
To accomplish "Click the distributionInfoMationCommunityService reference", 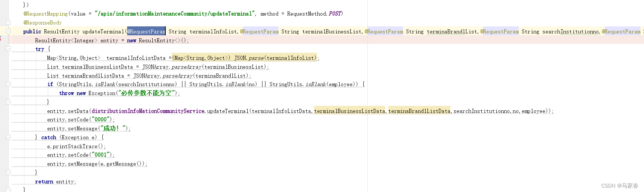I will (148, 111).
